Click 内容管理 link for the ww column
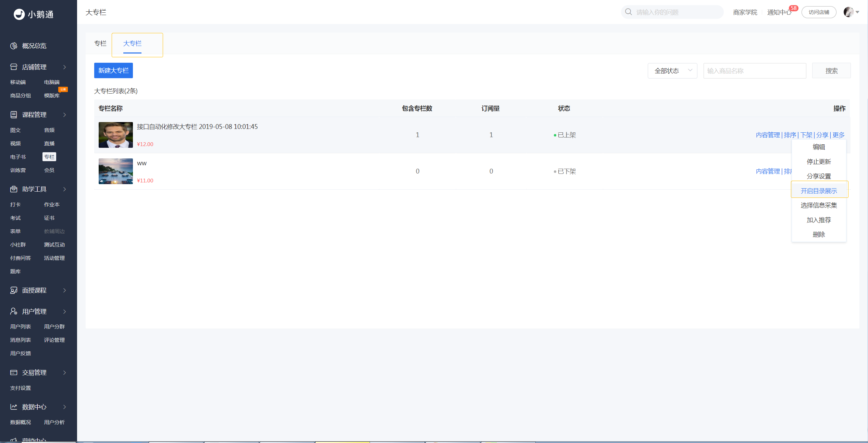The height and width of the screenshot is (443, 868). [768, 171]
